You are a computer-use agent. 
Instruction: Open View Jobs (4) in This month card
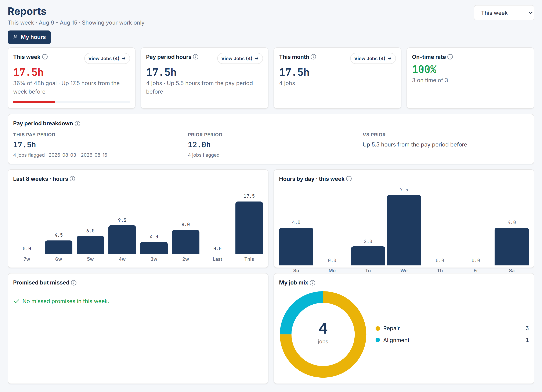tap(373, 59)
